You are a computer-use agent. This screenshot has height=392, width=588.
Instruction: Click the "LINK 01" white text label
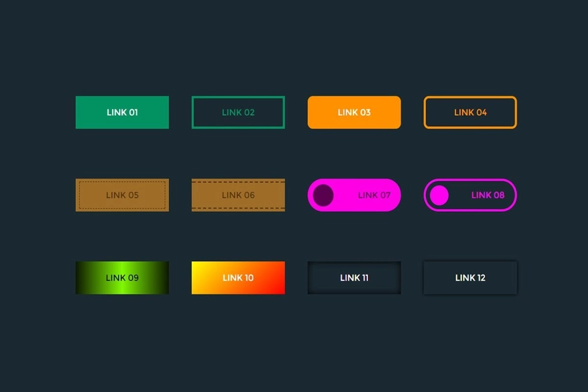tap(122, 112)
